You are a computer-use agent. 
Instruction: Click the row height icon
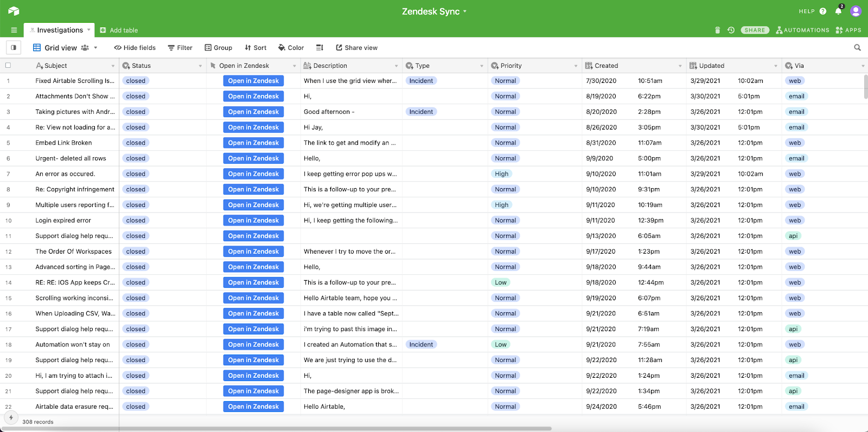click(320, 48)
